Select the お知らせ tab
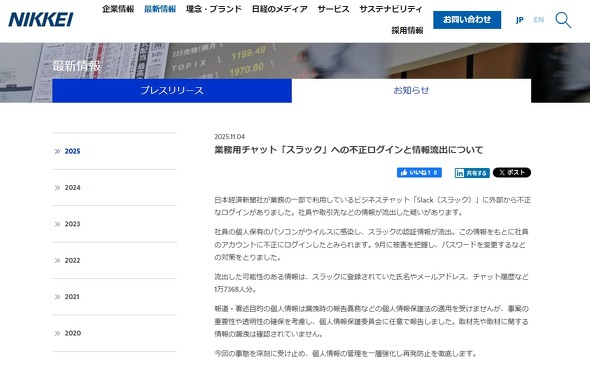Screen dimensions: 590x367 pyautogui.click(x=411, y=90)
